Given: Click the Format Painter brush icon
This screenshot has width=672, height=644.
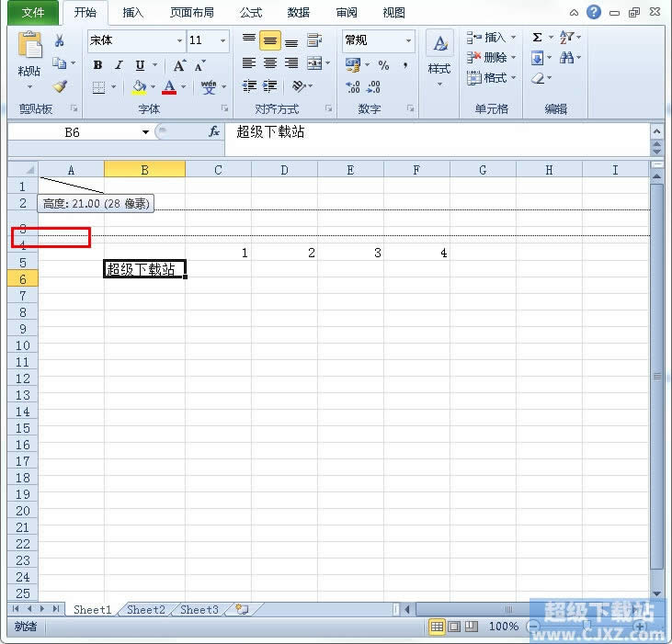Looking at the screenshot, I should 61,86.
